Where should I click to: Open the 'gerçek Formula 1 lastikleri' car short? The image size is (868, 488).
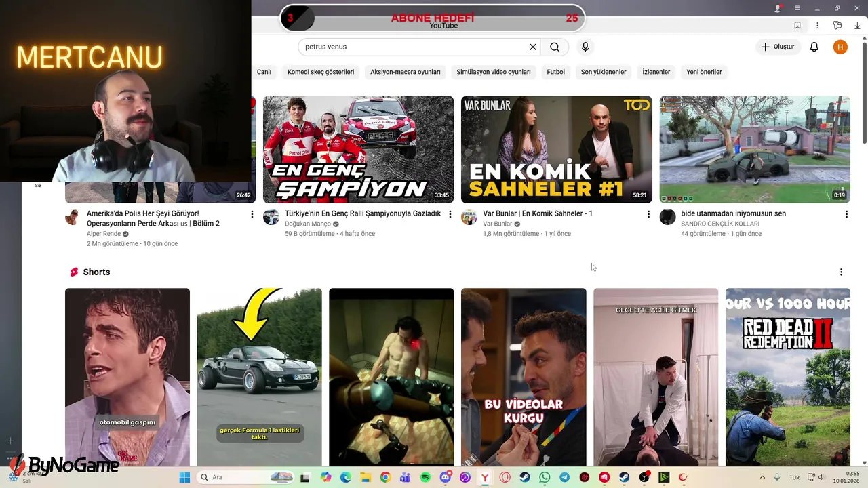coord(259,377)
